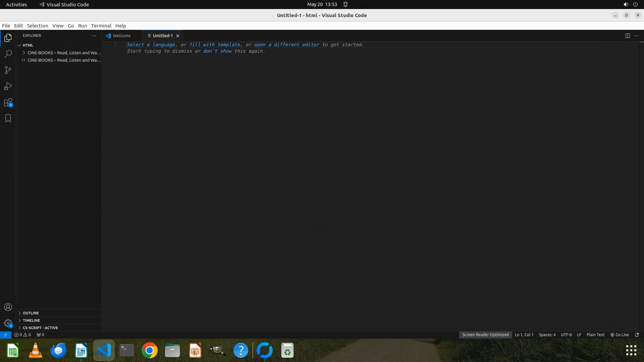Screen dimensions: 644x362
Task: Click the 'Select a language' link
Action: point(151,45)
